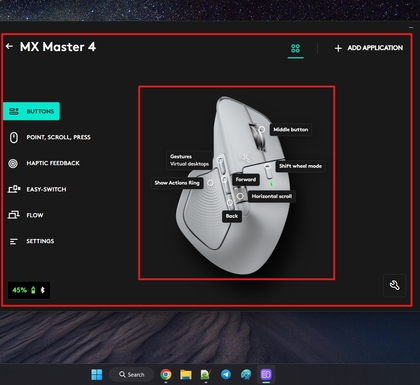Click the Easy-Switch devices icon
Screen dimensions: 420x385
[14, 189]
